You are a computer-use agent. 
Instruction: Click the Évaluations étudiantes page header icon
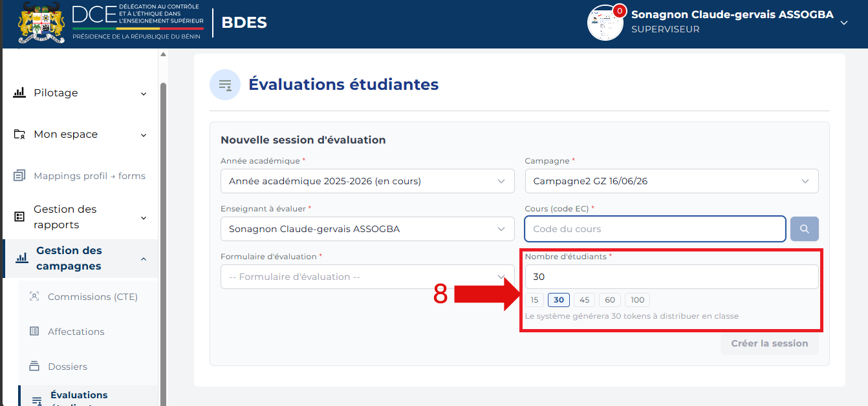tap(225, 85)
